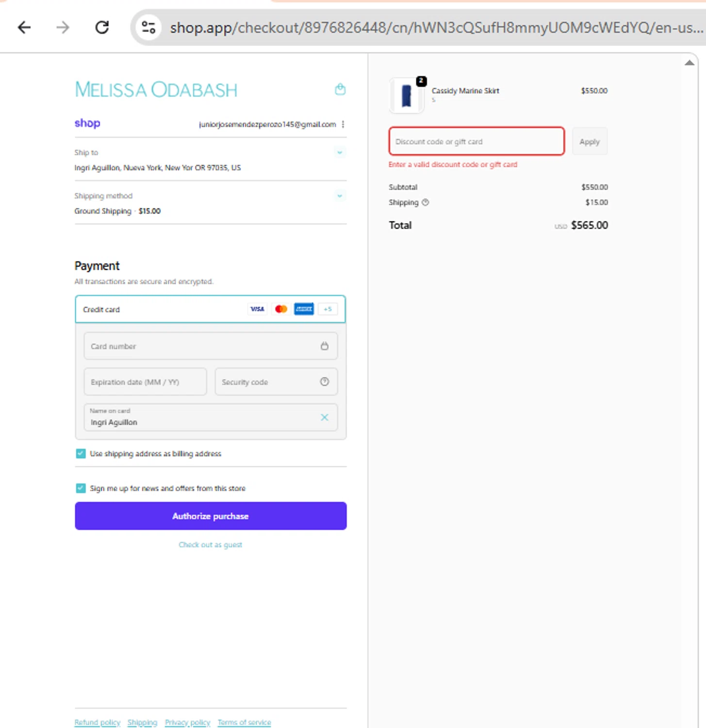Click the Cassidy Marine Skirt product name

coord(465,91)
